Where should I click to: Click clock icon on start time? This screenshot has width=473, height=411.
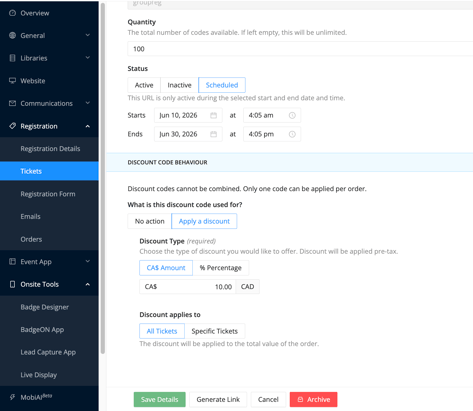pyautogui.click(x=292, y=115)
